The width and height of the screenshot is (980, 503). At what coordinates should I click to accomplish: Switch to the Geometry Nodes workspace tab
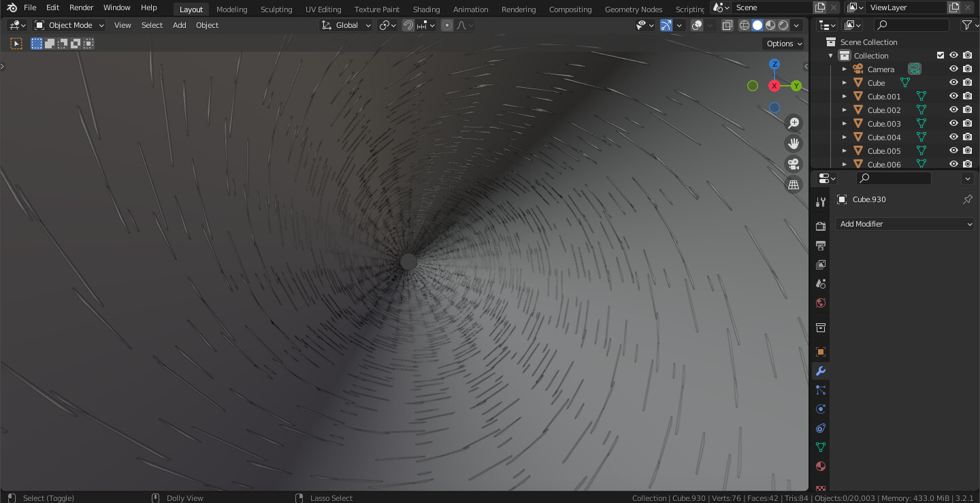click(x=633, y=9)
